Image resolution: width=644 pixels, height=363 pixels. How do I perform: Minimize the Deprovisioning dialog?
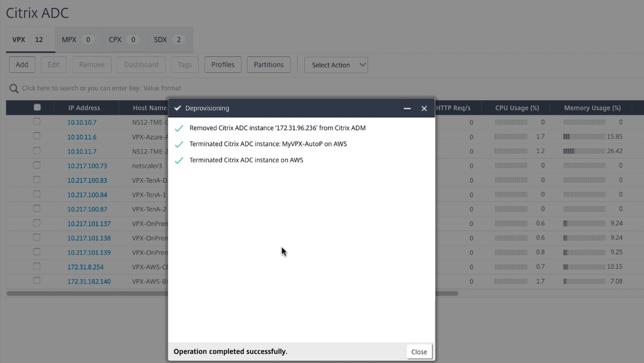[407, 108]
